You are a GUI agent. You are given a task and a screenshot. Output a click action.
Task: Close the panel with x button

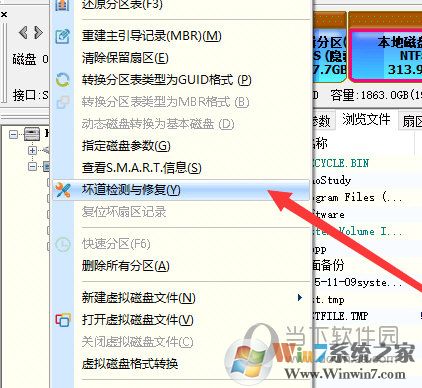4,14
